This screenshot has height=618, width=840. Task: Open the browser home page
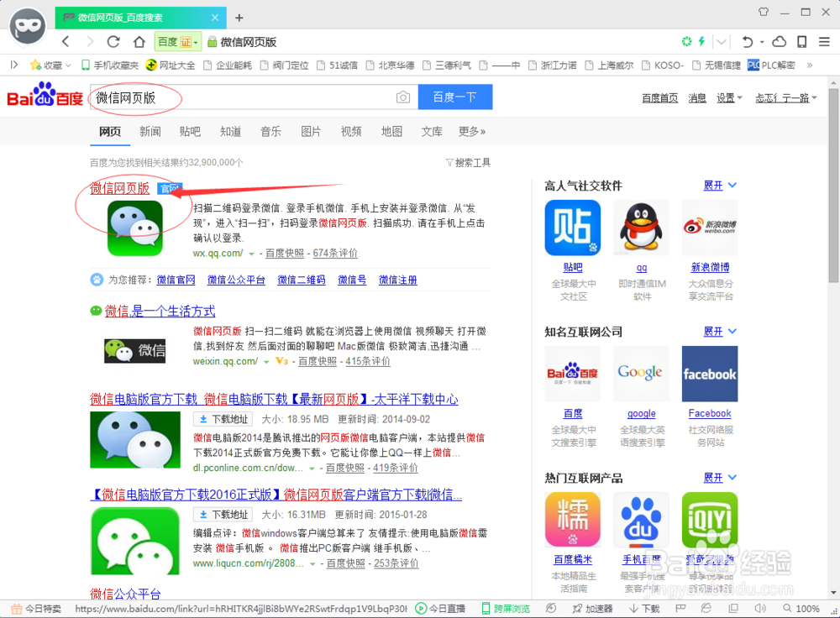point(139,42)
